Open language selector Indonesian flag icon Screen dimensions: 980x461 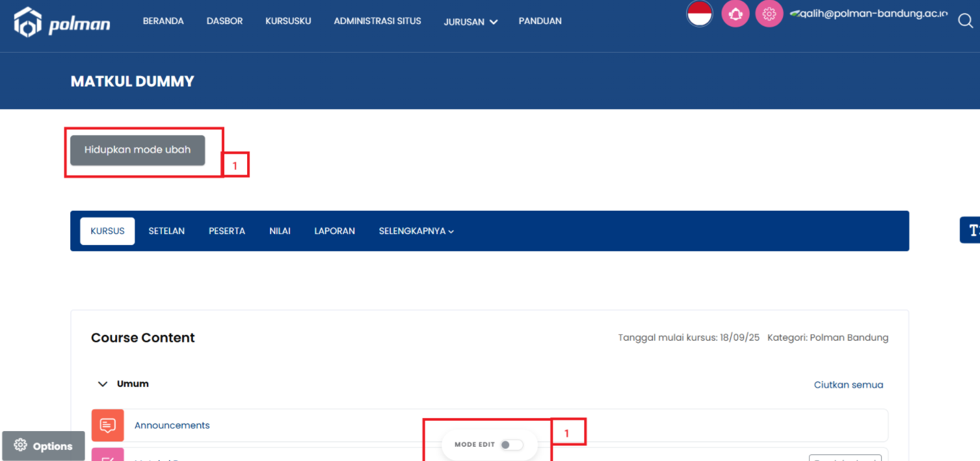[700, 14]
